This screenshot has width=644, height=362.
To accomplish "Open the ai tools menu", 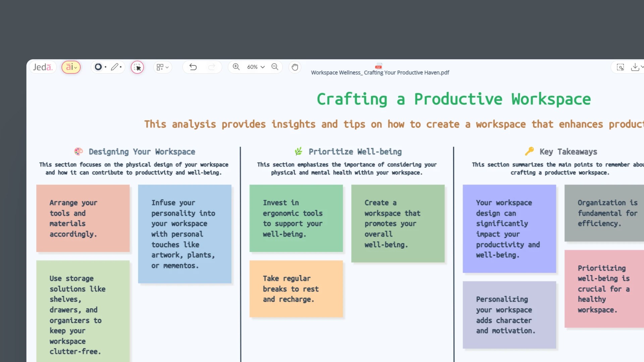I will 70,67.
